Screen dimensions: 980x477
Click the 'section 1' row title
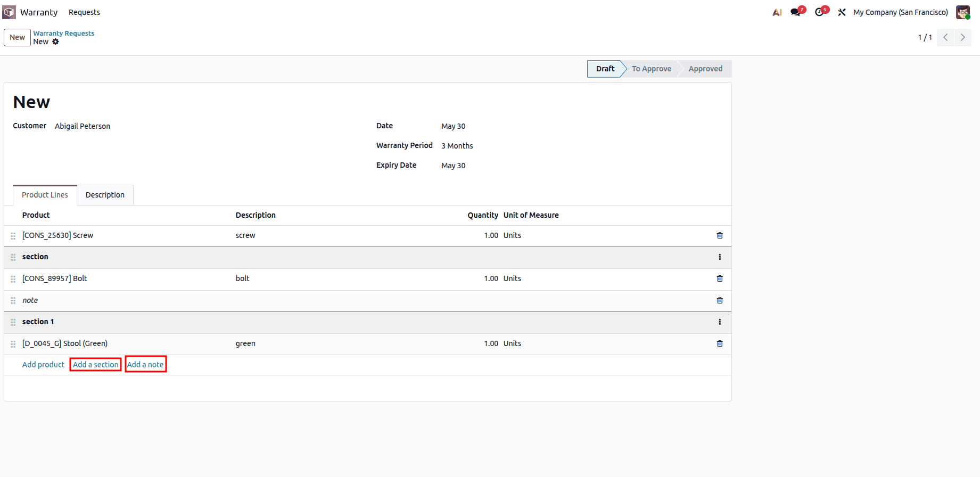(38, 322)
